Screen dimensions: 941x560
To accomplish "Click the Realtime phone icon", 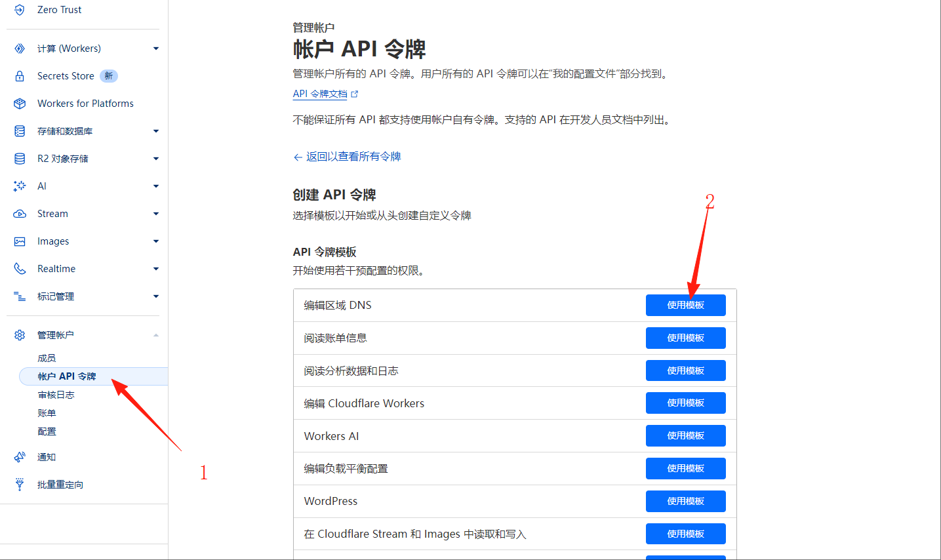I will (20, 269).
